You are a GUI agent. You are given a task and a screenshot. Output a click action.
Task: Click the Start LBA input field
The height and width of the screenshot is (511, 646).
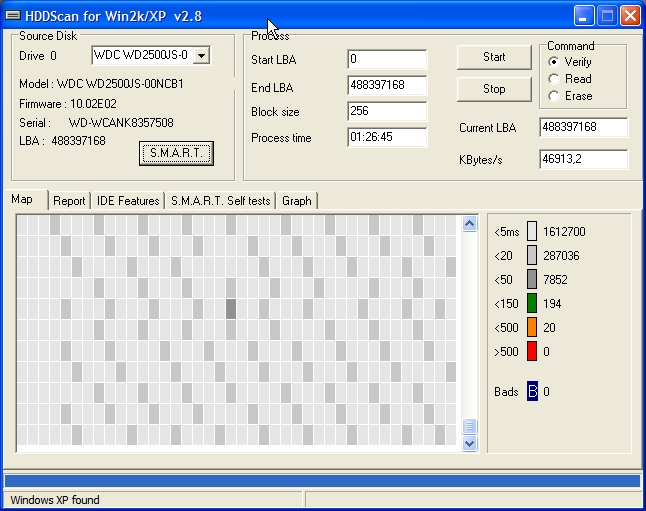click(387, 59)
